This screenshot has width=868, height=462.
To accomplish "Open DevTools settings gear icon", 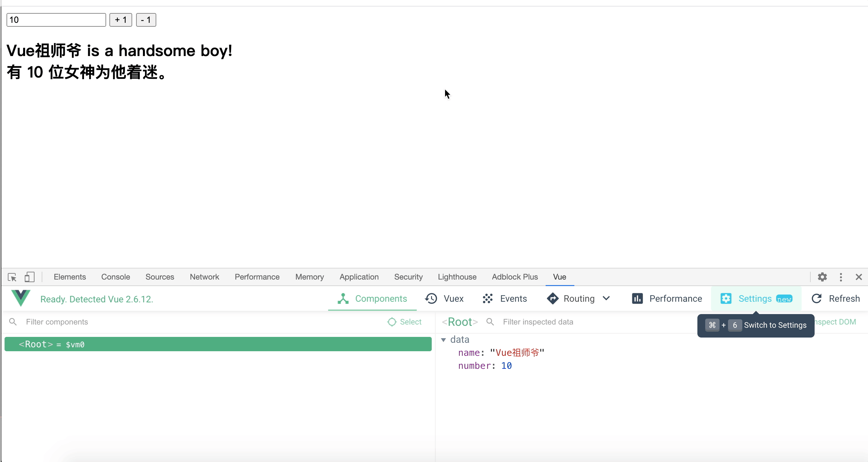I will (x=822, y=277).
